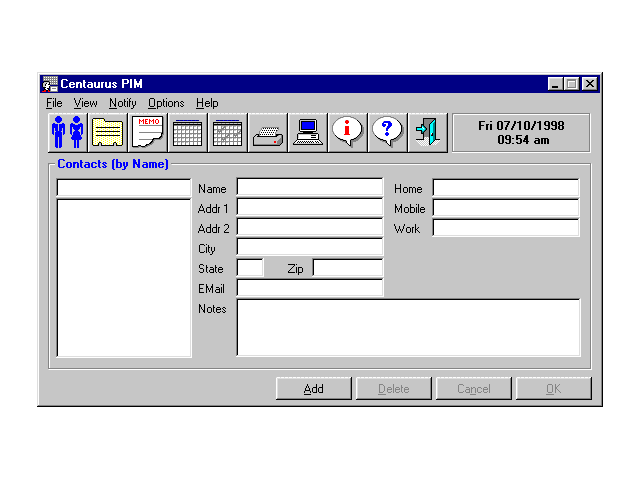Click the computer icon in toolbar
The width and height of the screenshot is (640, 480).
[x=307, y=132]
